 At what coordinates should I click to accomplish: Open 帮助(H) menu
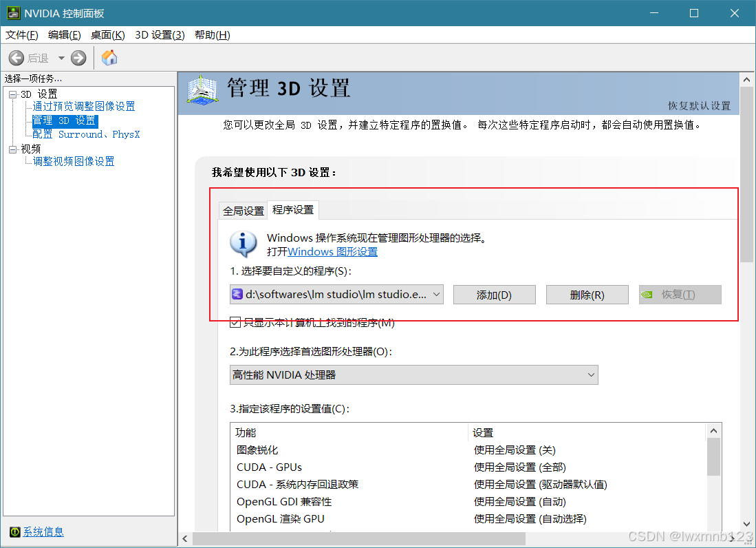click(212, 35)
